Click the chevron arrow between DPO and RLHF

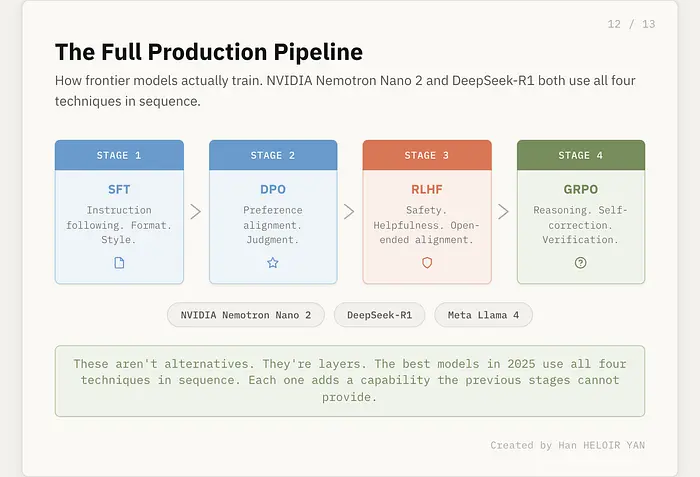click(350, 212)
